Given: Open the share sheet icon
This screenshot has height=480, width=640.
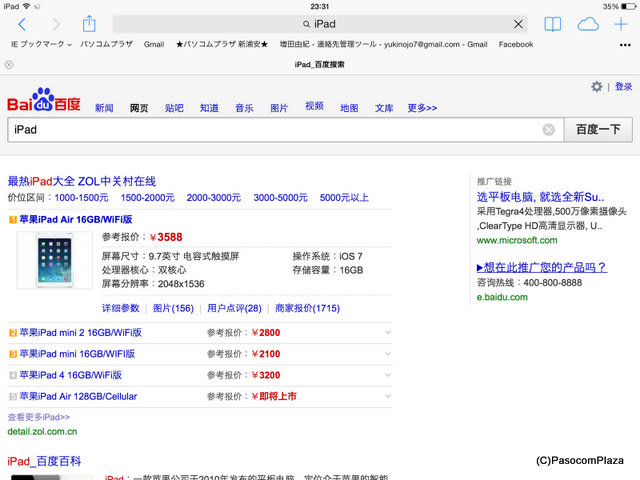Looking at the screenshot, I should (x=89, y=24).
